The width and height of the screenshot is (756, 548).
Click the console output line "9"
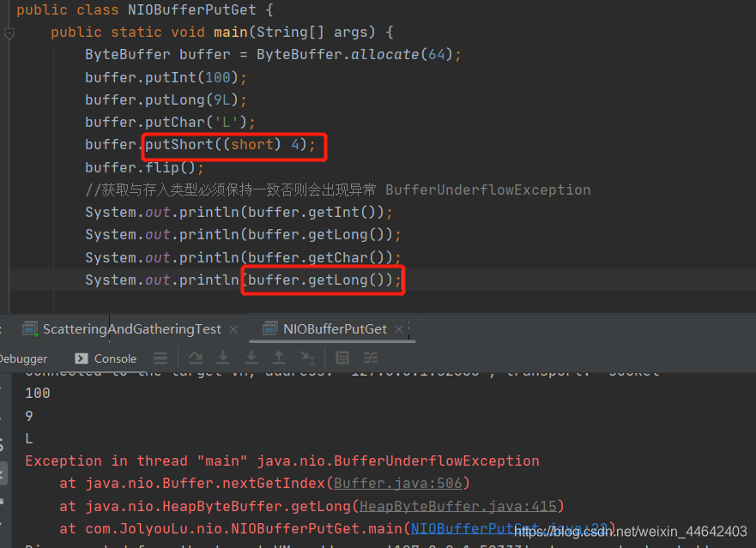[29, 416]
